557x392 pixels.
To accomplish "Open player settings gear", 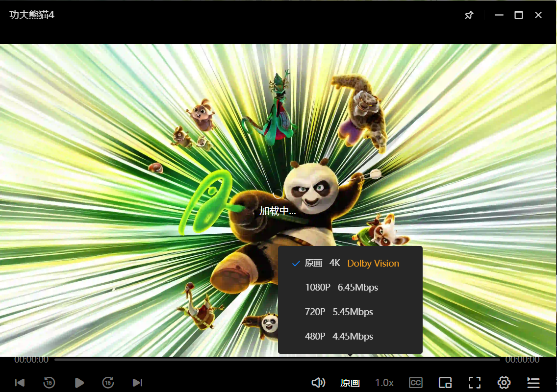I will point(504,382).
